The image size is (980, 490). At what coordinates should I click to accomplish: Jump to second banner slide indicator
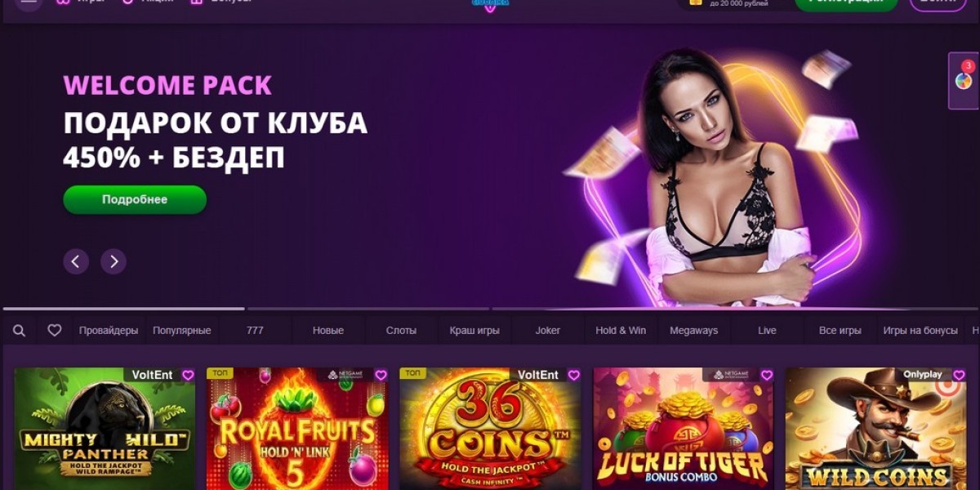pos(367,309)
